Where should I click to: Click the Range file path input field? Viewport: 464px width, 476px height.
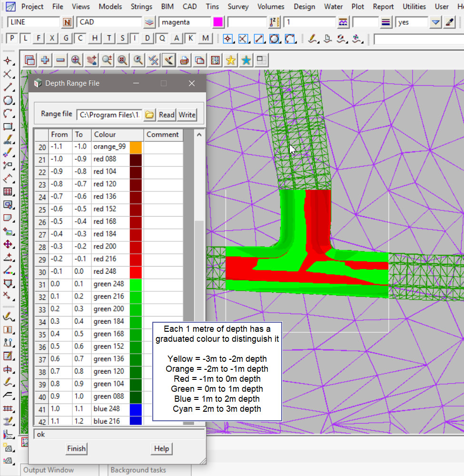[x=109, y=114]
